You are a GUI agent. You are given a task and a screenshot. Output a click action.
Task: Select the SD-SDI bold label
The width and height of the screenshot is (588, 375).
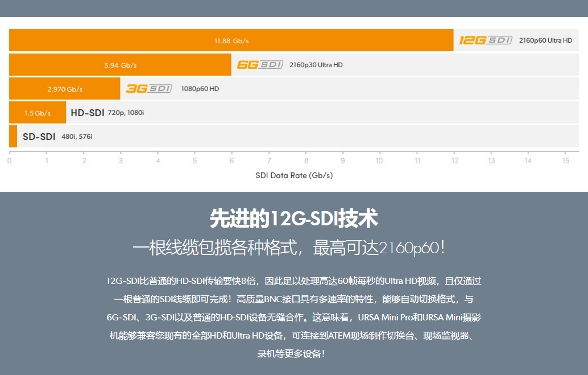tap(39, 137)
